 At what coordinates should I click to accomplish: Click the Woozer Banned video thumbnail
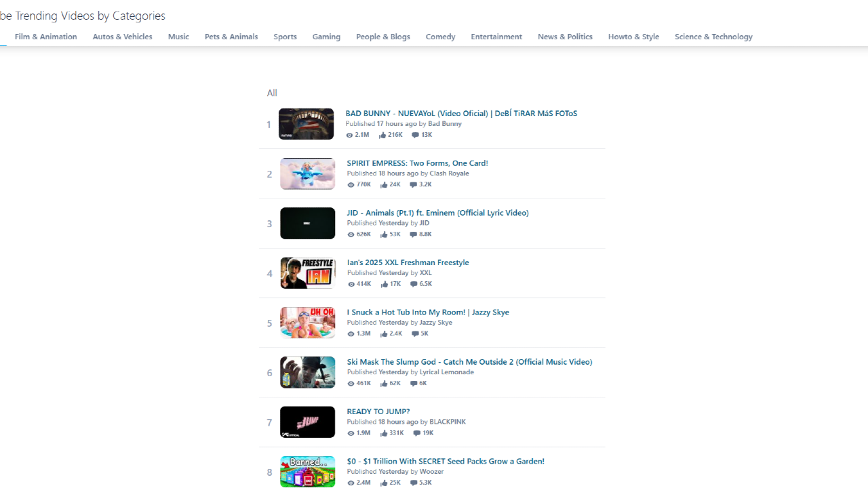coord(307,472)
